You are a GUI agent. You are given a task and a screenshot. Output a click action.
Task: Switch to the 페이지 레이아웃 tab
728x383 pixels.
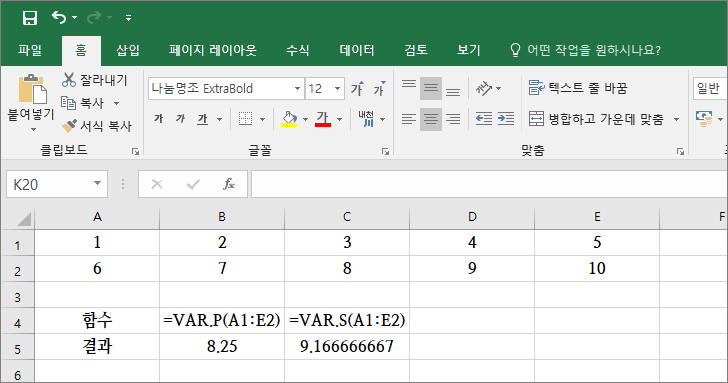pos(213,50)
